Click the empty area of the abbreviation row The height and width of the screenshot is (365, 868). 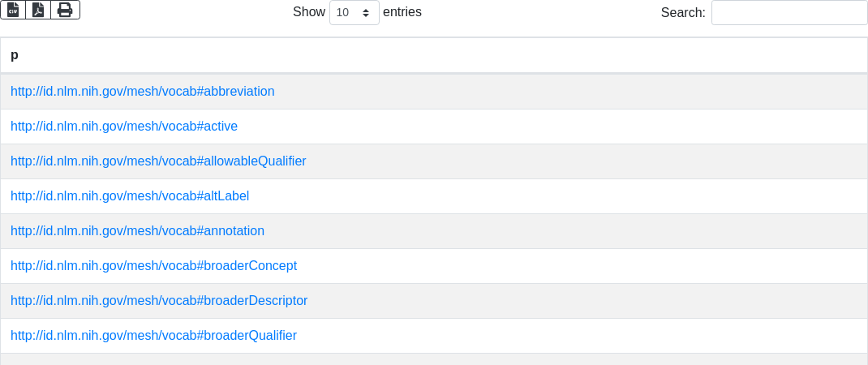568,92
